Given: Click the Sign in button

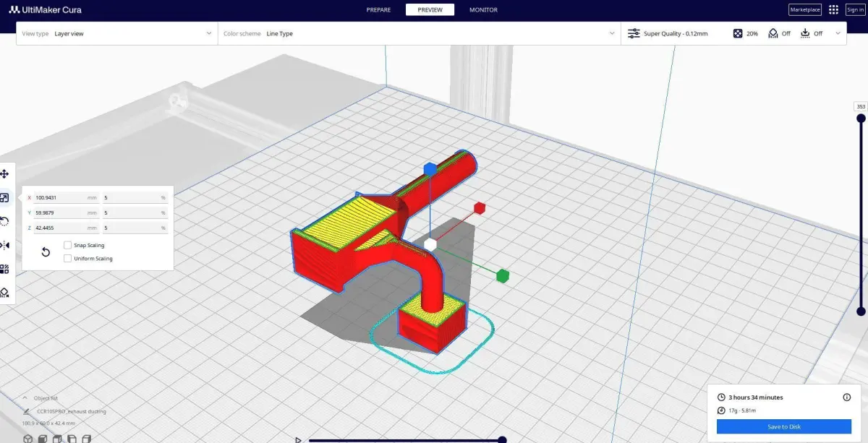Looking at the screenshot, I should click(855, 9).
